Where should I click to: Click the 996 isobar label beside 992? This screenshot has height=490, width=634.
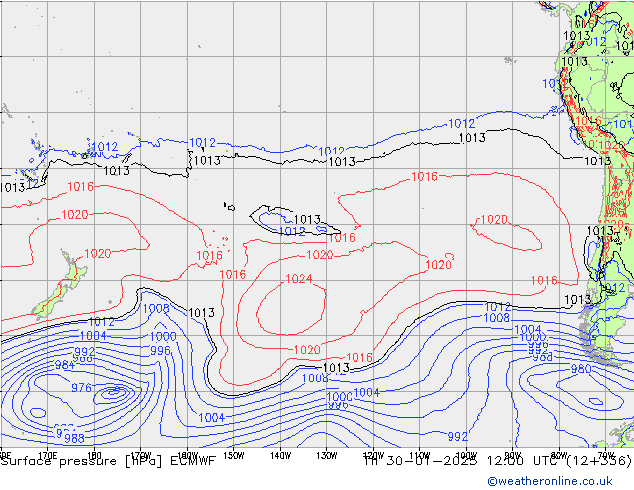point(160,351)
